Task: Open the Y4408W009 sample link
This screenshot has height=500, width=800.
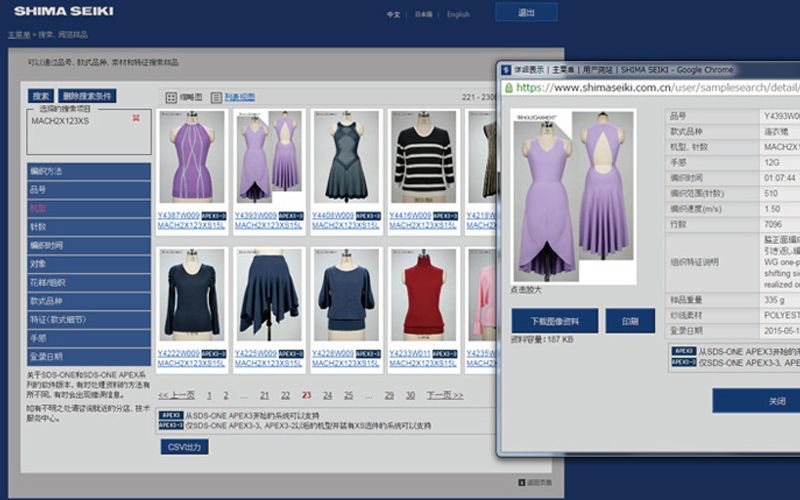Action: (333, 216)
